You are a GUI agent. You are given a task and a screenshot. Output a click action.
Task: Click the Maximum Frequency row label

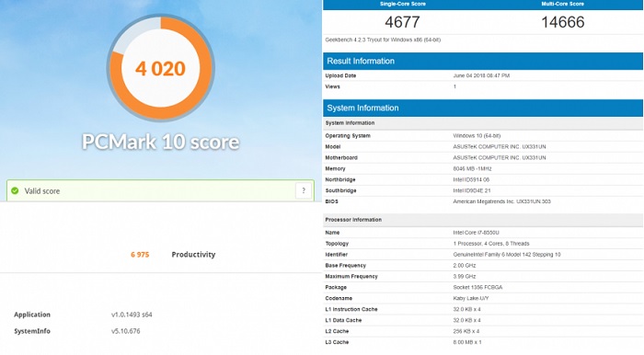pyautogui.click(x=351, y=276)
